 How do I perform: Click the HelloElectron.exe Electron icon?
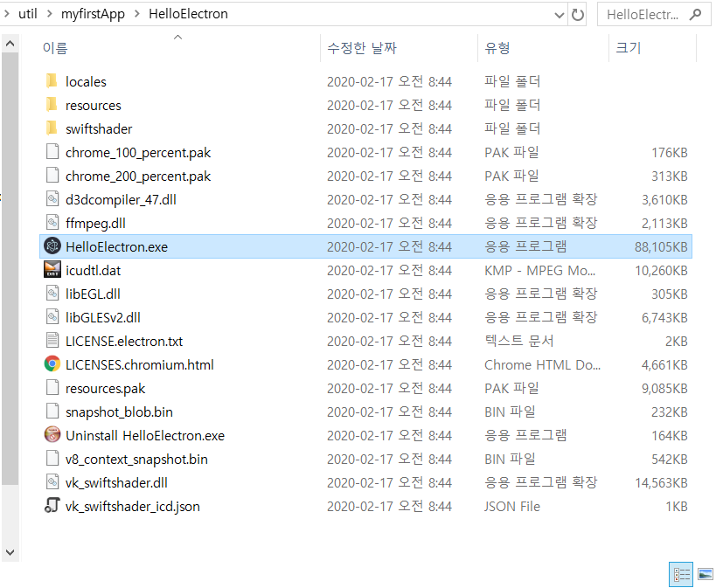[52, 246]
